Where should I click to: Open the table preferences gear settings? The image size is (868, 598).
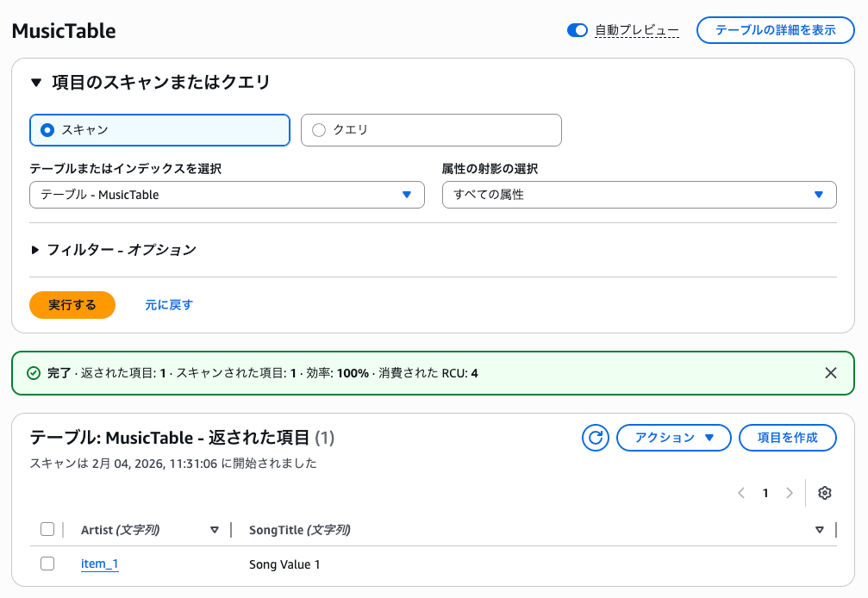(x=824, y=492)
